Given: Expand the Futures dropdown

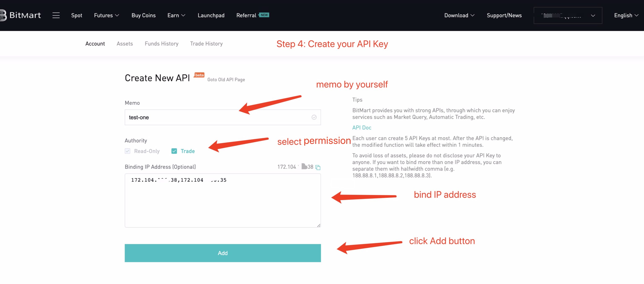Looking at the screenshot, I should [107, 15].
